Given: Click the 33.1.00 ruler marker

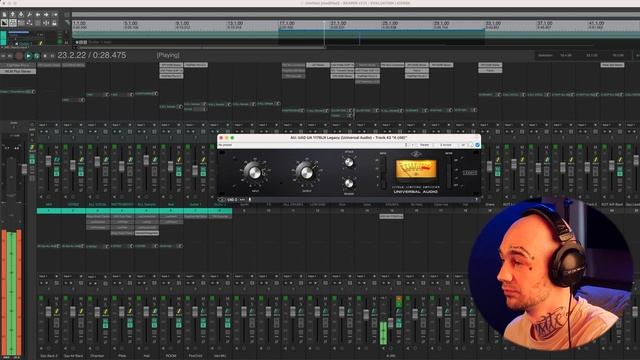Looking at the screenshot, I should [x=493, y=23].
